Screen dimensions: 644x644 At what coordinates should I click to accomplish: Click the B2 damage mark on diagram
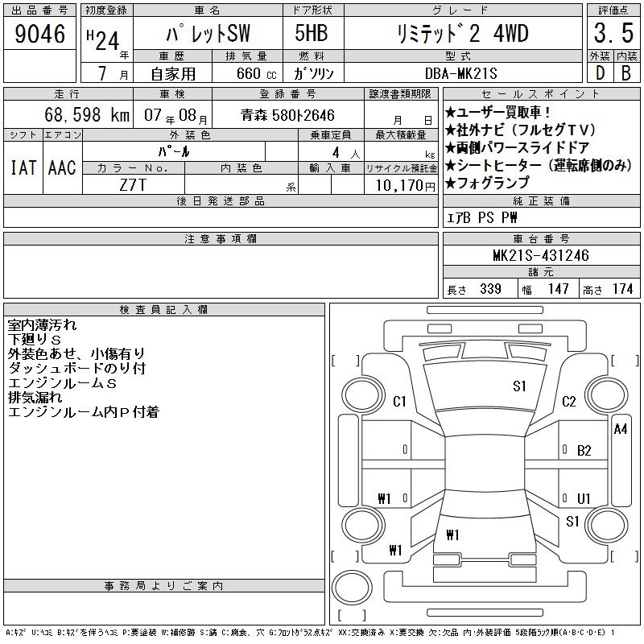pos(584,451)
